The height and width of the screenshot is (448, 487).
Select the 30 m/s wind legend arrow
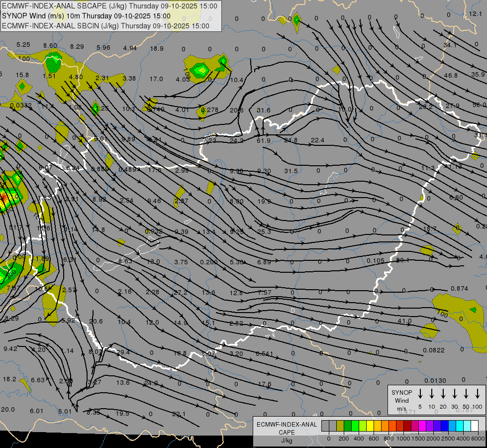coord(455,394)
